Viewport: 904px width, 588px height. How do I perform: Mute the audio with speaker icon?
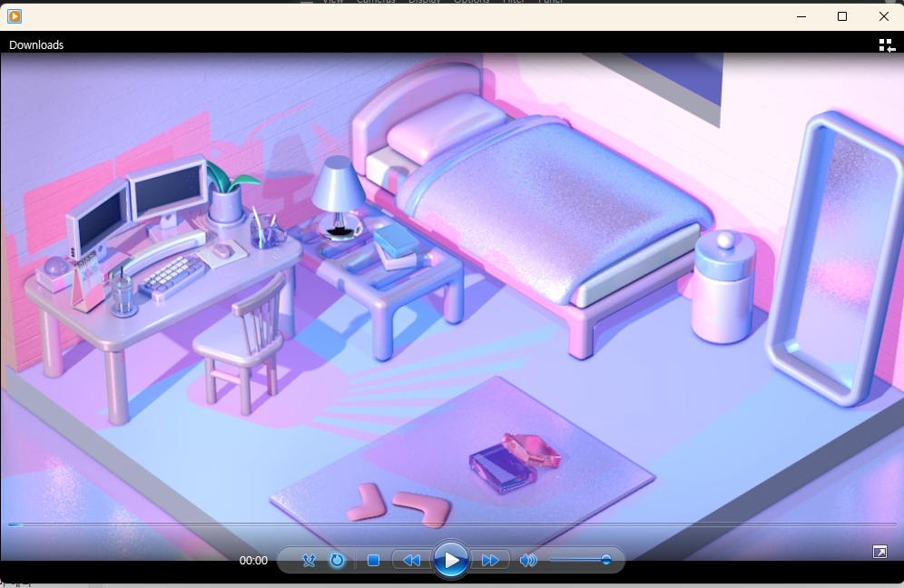tap(528, 561)
